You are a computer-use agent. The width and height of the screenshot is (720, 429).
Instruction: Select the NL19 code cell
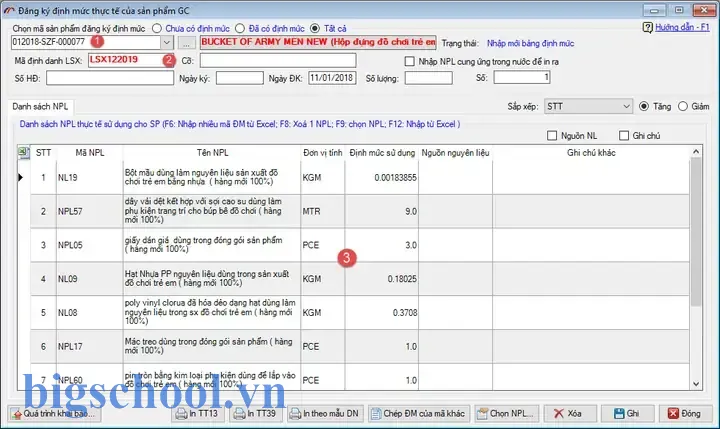(x=90, y=177)
